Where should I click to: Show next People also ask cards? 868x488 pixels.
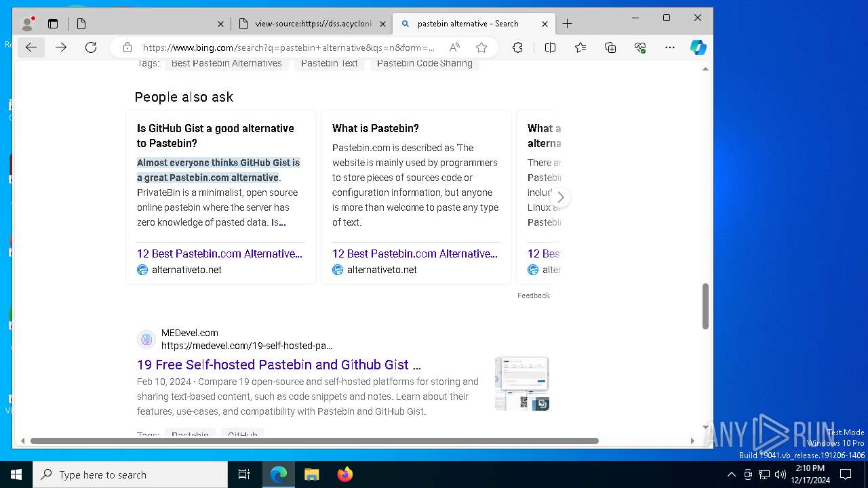(x=560, y=197)
